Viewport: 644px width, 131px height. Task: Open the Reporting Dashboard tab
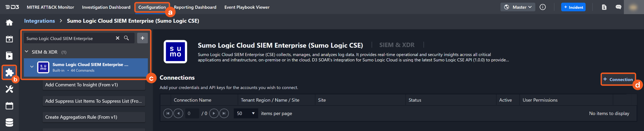[x=195, y=7]
